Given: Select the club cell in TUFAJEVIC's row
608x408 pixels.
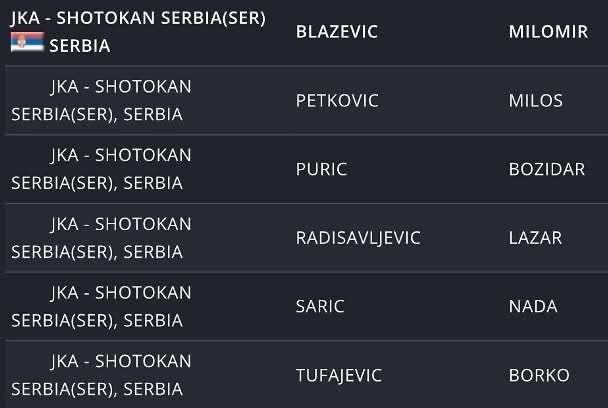Looking at the screenshot, I should [x=101, y=375].
